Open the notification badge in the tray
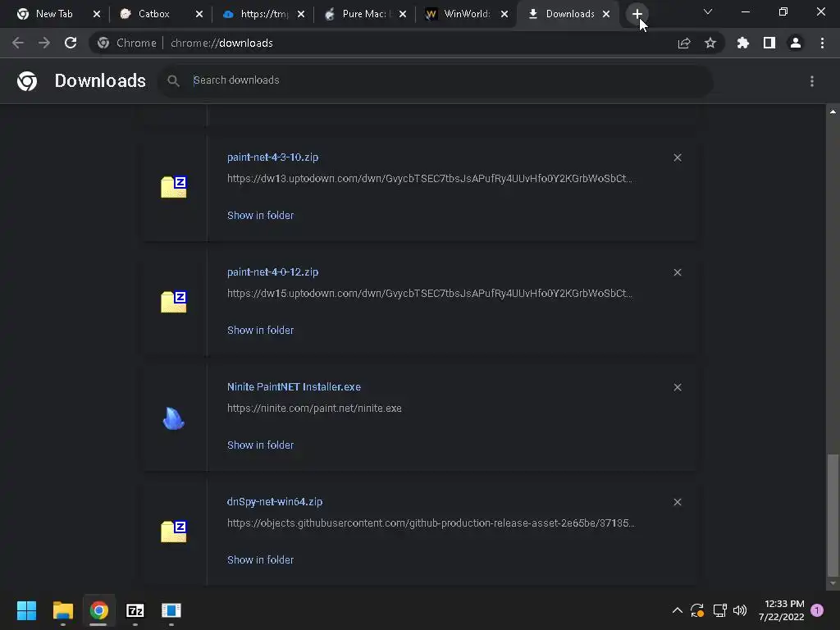The height and width of the screenshot is (630, 840). [x=817, y=610]
